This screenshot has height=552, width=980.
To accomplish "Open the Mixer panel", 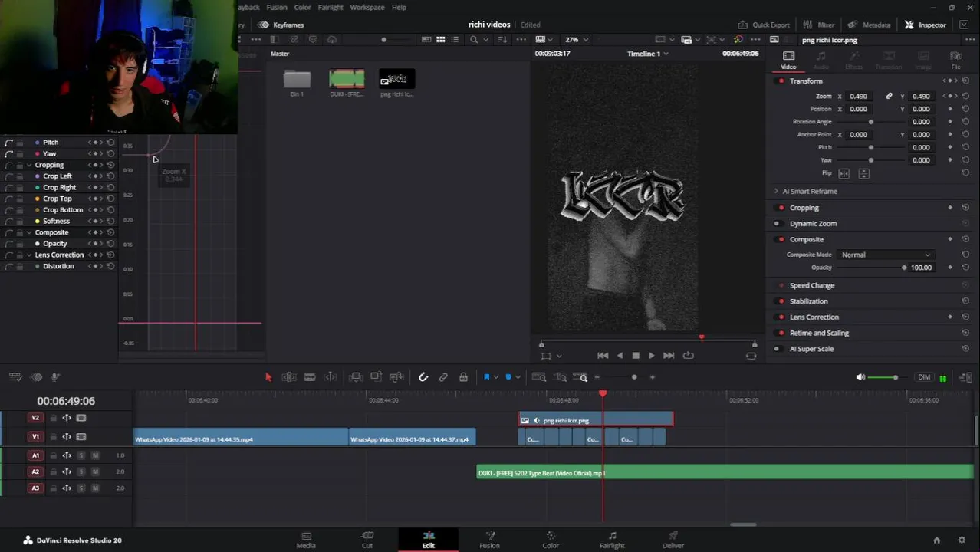I will coord(819,25).
